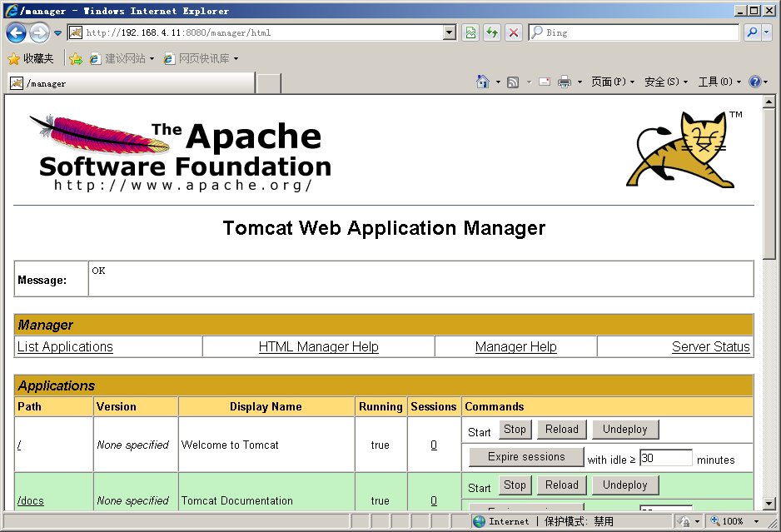Viewport: 781px width, 532px height.
Task: Click the Stop loading red X icon
Action: point(514,32)
